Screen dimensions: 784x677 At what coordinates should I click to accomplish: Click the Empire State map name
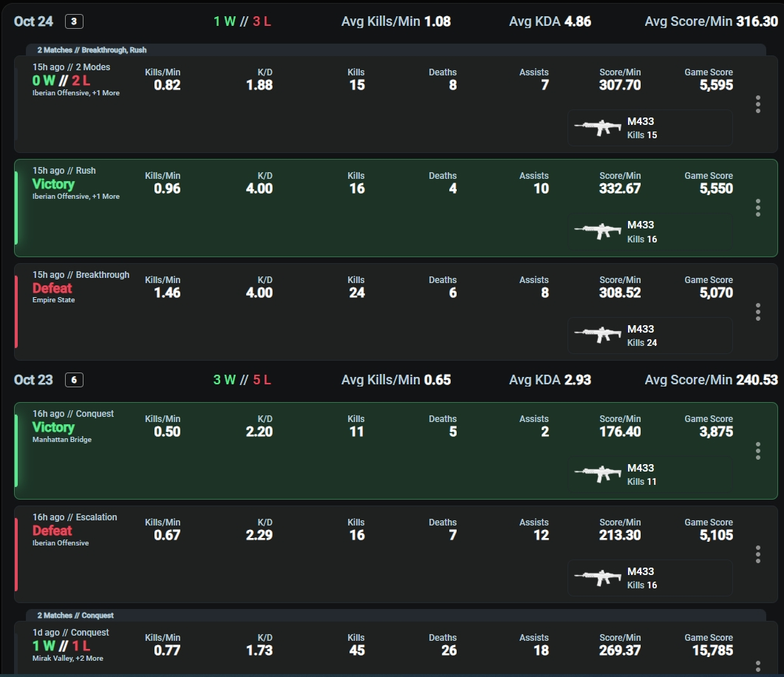tap(53, 300)
